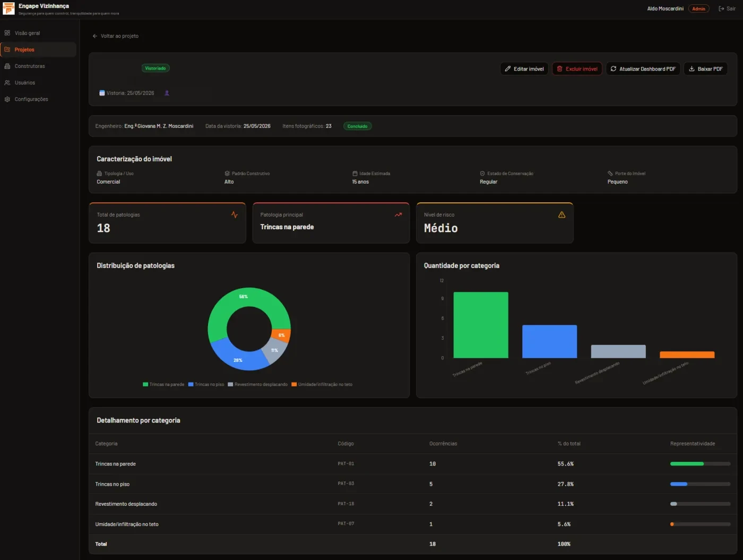Click Voltar ao projeto link
Image resolution: width=743 pixels, height=560 pixels.
coord(115,36)
